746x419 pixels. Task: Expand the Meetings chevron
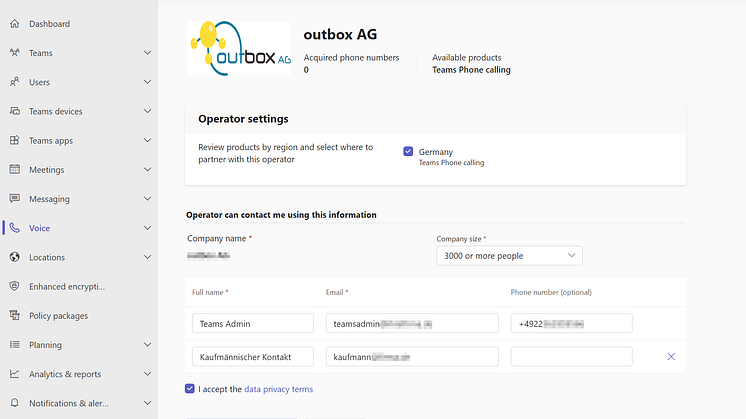pos(147,169)
